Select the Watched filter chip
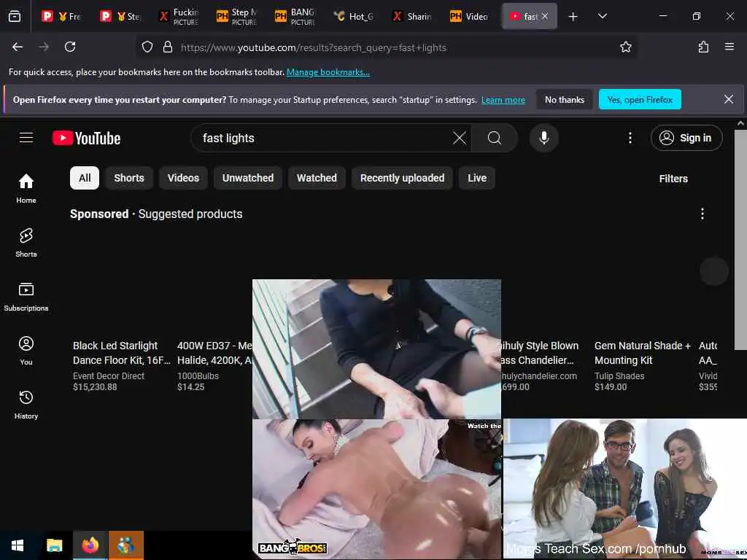747x560 pixels. [x=317, y=178]
